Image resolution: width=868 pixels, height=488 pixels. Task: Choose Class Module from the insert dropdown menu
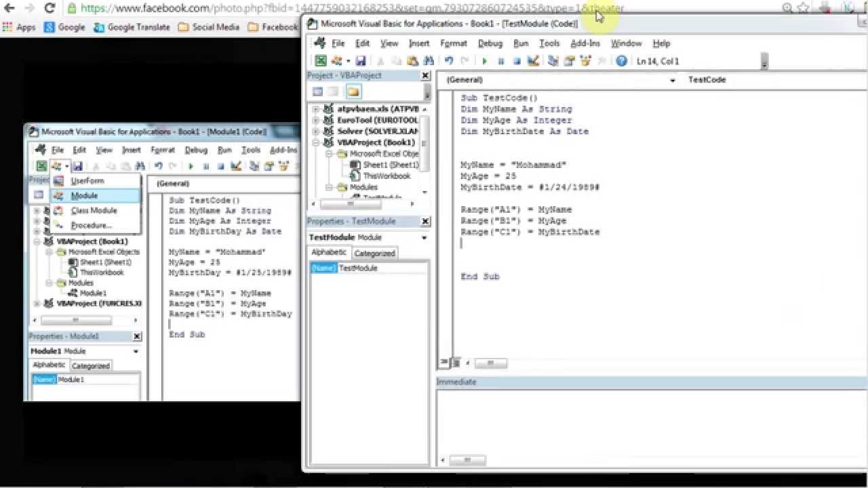96,210
